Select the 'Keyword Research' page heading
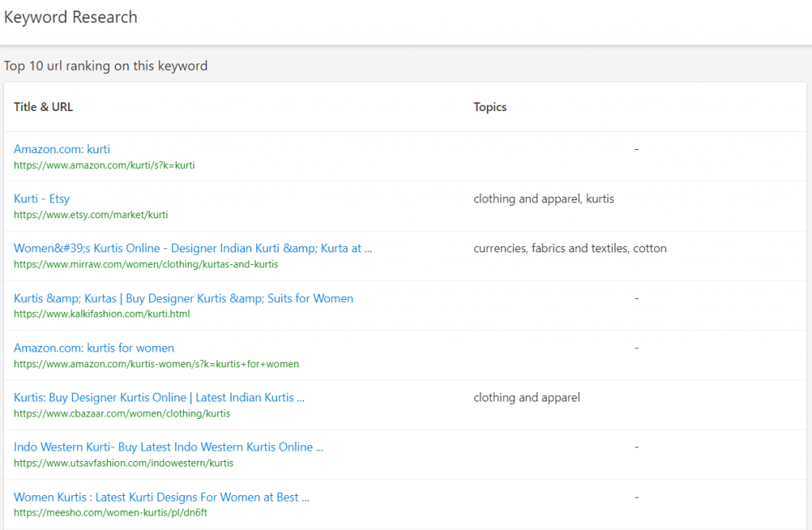The image size is (812, 530). click(71, 17)
